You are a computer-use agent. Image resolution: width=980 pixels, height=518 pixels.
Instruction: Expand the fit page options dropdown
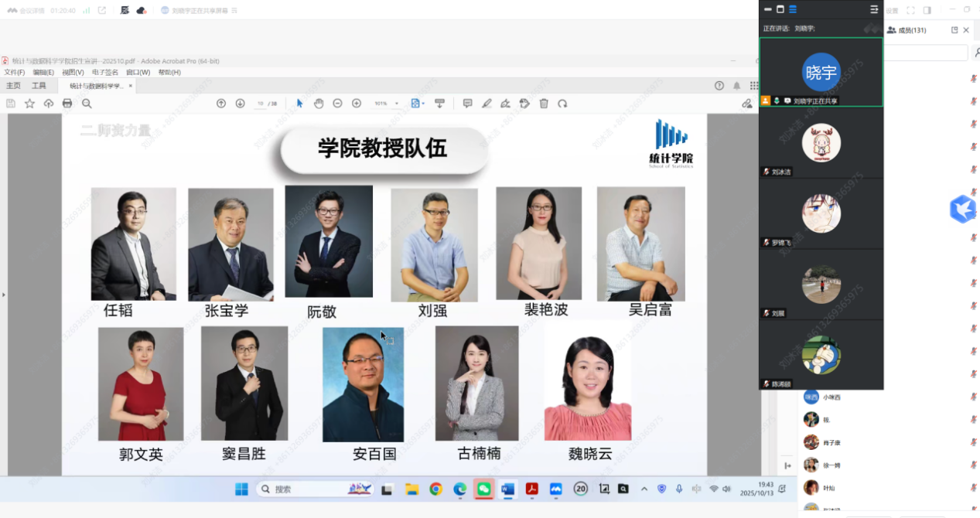click(423, 104)
